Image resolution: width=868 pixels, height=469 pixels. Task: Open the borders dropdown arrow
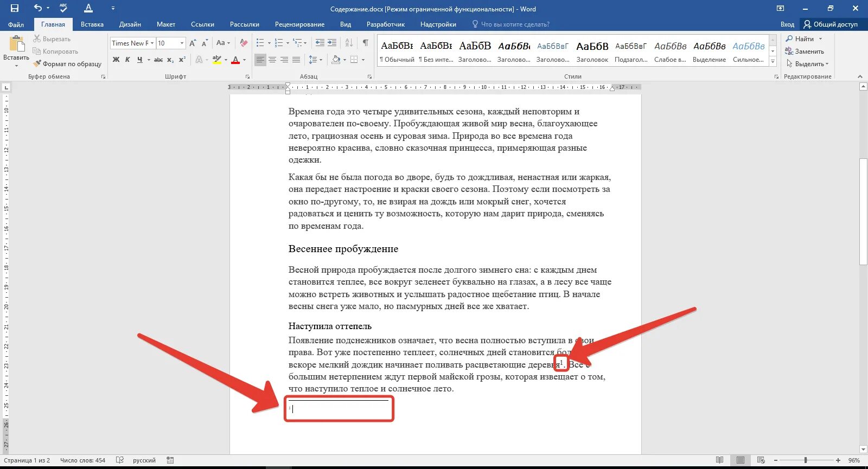point(363,60)
